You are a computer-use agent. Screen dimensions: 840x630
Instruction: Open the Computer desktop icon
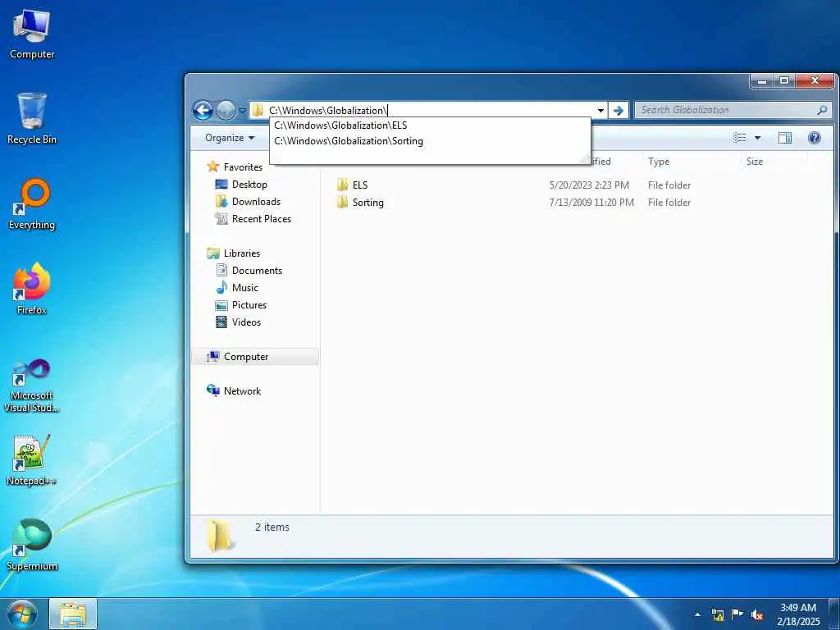pyautogui.click(x=32, y=34)
